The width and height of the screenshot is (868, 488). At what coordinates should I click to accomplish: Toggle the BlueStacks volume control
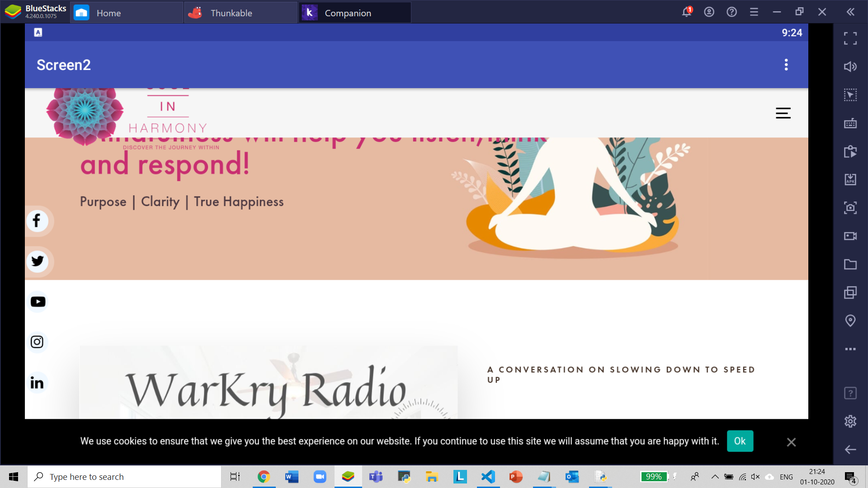point(850,67)
